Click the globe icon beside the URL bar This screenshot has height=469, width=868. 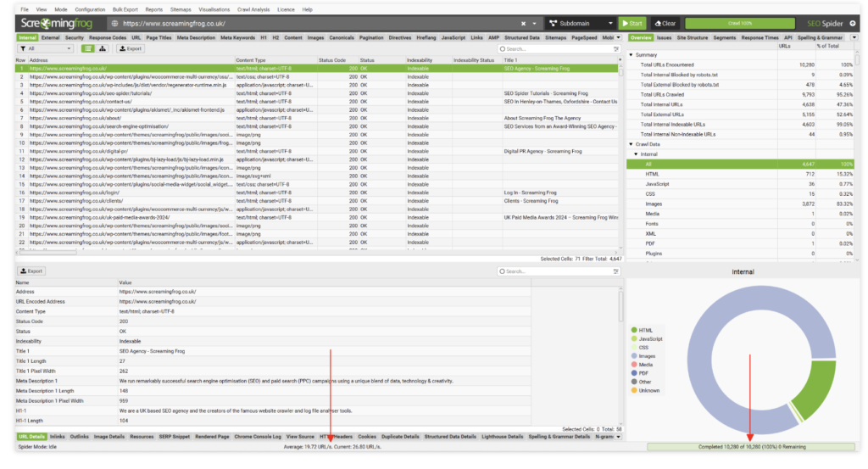pyautogui.click(x=114, y=24)
